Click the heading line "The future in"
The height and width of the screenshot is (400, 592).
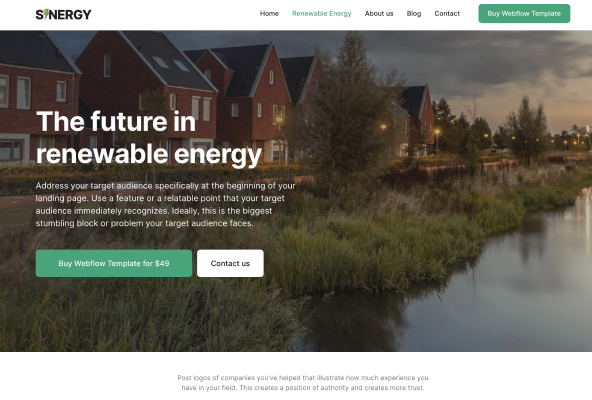tap(116, 121)
